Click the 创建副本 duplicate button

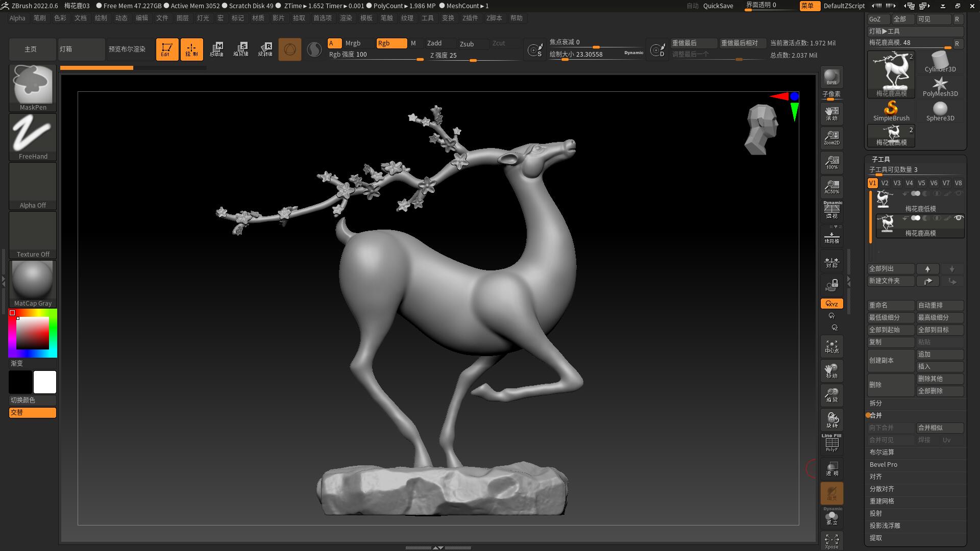coord(891,361)
